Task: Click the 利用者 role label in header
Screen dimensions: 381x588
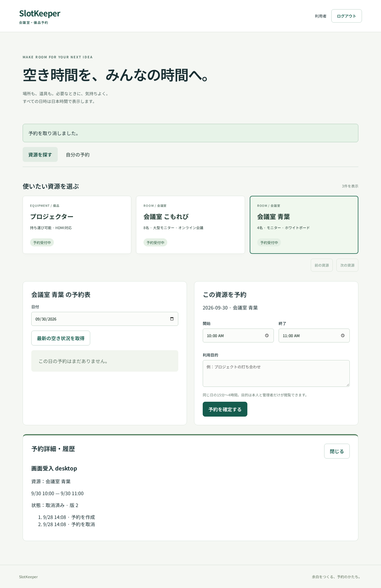Action: click(321, 16)
